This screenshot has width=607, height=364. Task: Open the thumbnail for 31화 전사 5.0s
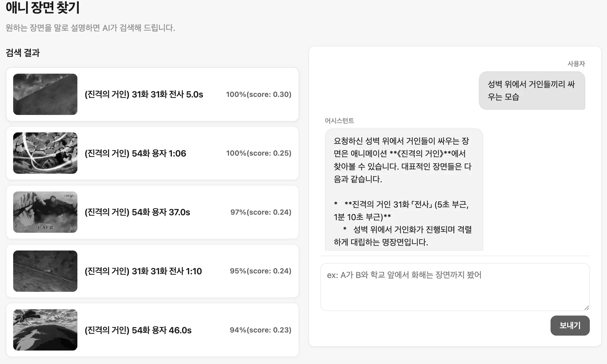coord(45,94)
